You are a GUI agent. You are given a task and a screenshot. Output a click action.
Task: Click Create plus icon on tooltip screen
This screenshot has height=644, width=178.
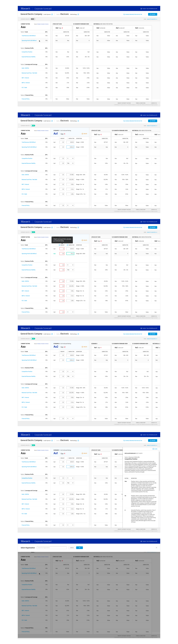(x=82, y=240)
